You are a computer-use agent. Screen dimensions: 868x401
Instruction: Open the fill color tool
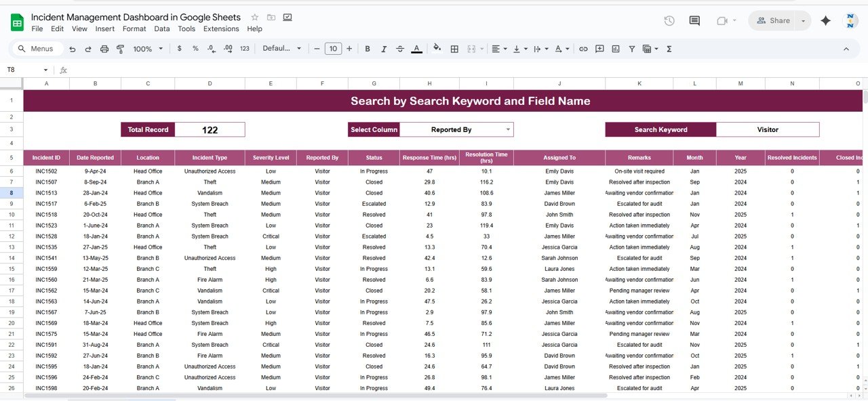point(437,49)
